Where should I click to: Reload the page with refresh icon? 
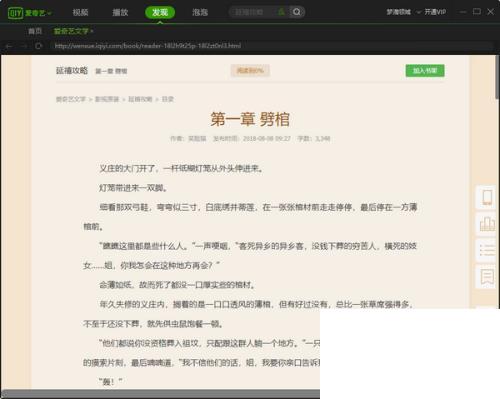pyautogui.click(x=38, y=46)
